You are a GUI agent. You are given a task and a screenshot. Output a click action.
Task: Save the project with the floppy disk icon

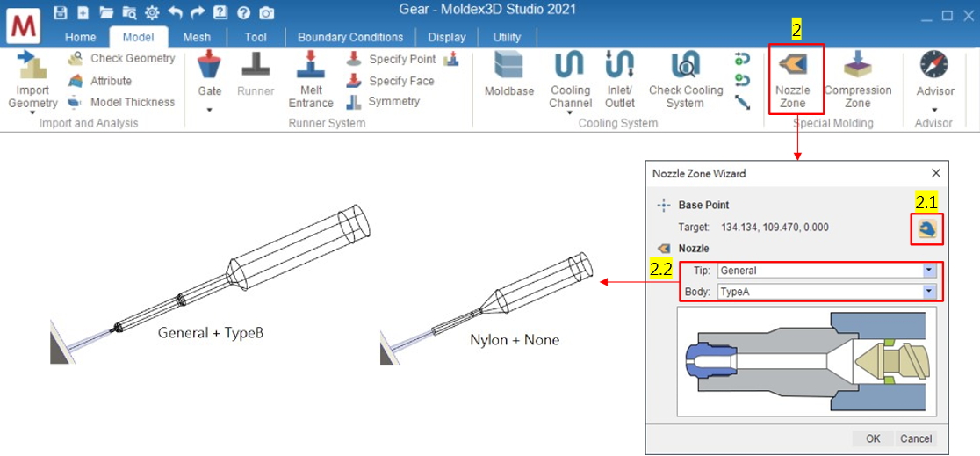click(x=60, y=12)
